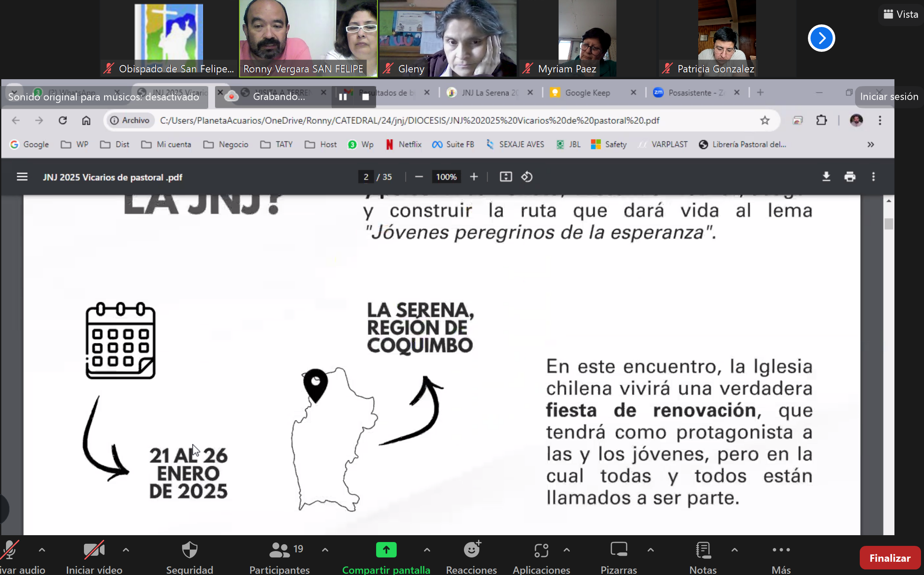Open PDF viewer more actions menu
The width and height of the screenshot is (924, 575).
point(873,176)
